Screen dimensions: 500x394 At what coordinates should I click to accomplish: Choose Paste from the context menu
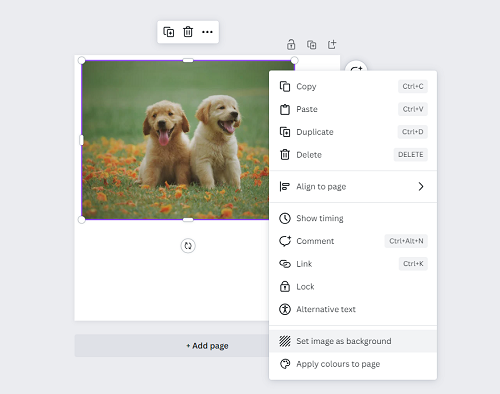353,109
